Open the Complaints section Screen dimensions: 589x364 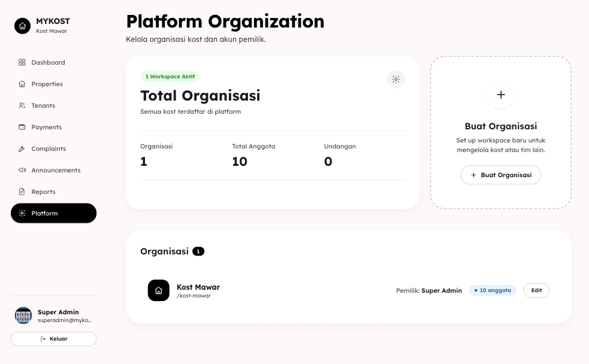pyautogui.click(x=54, y=148)
